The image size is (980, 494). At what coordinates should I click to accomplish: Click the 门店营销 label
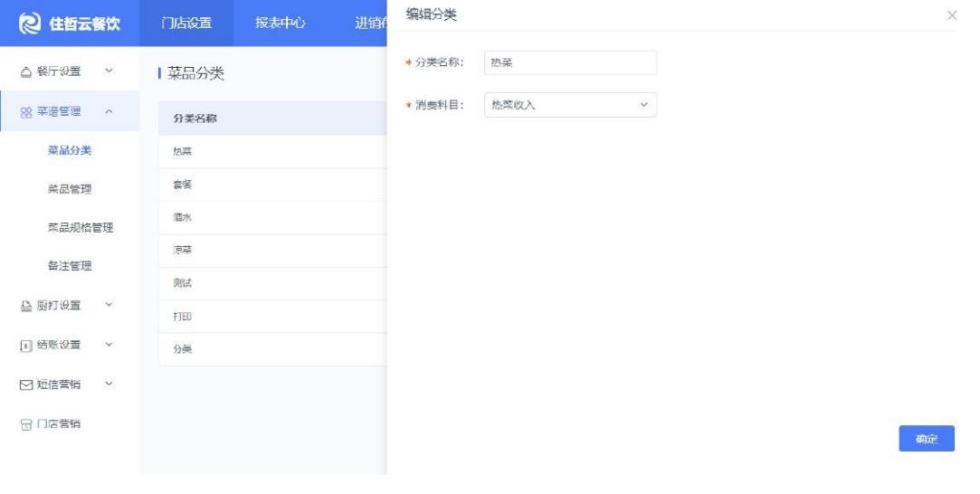tap(59, 424)
